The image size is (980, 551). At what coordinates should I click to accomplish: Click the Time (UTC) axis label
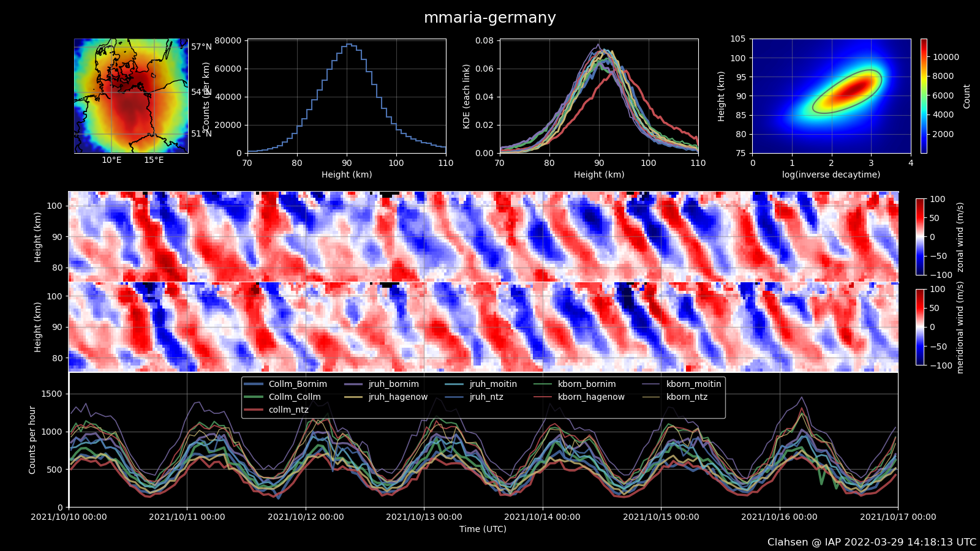point(483,529)
